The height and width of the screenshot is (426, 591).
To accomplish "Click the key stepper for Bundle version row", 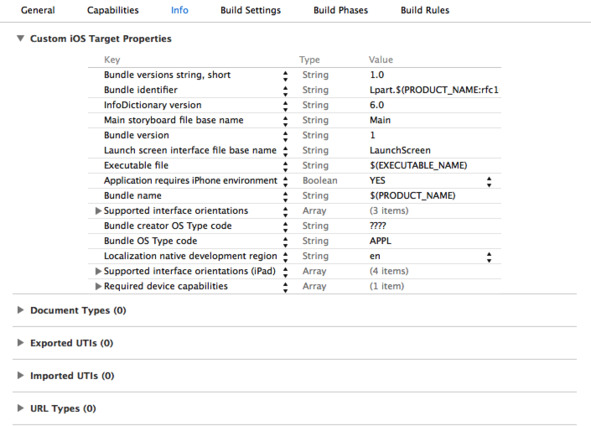I will tap(285, 136).
